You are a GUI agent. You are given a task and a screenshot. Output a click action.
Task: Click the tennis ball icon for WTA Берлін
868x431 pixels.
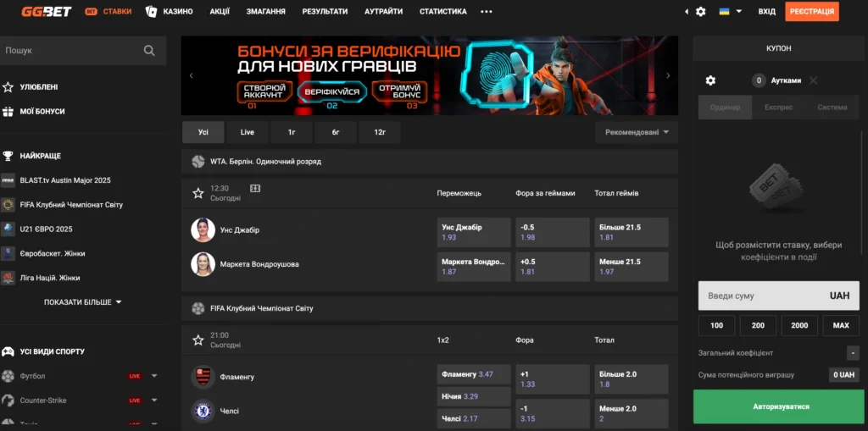[x=198, y=162]
